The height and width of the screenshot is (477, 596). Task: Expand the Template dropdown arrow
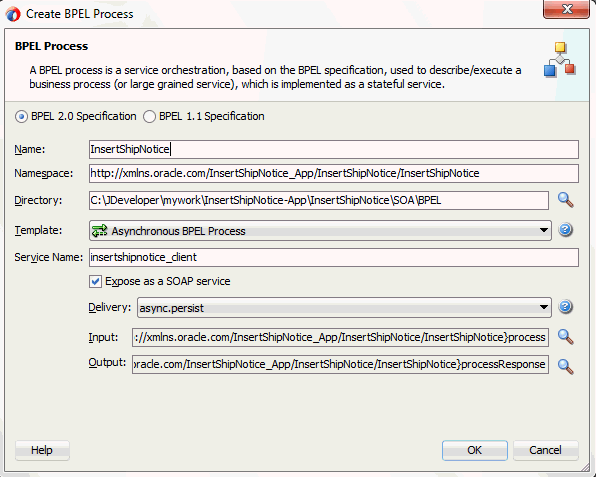[544, 230]
